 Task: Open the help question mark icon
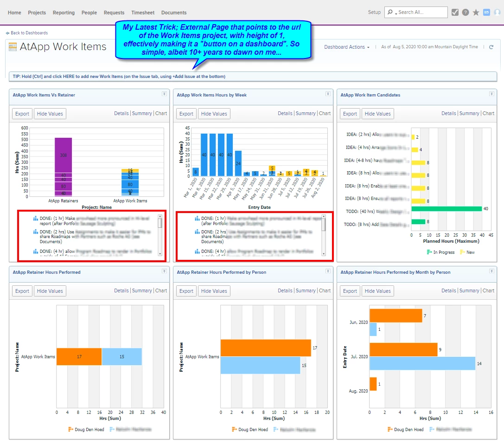(x=466, y=12)
